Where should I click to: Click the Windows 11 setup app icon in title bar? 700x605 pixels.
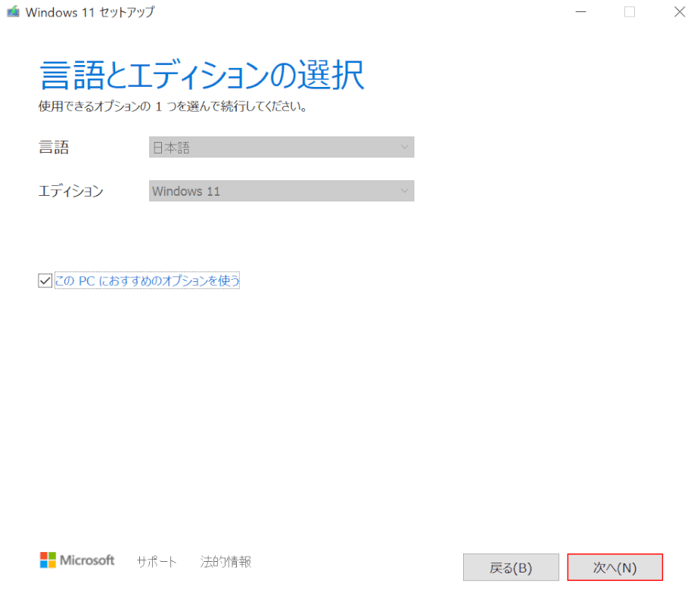[14, 11]
